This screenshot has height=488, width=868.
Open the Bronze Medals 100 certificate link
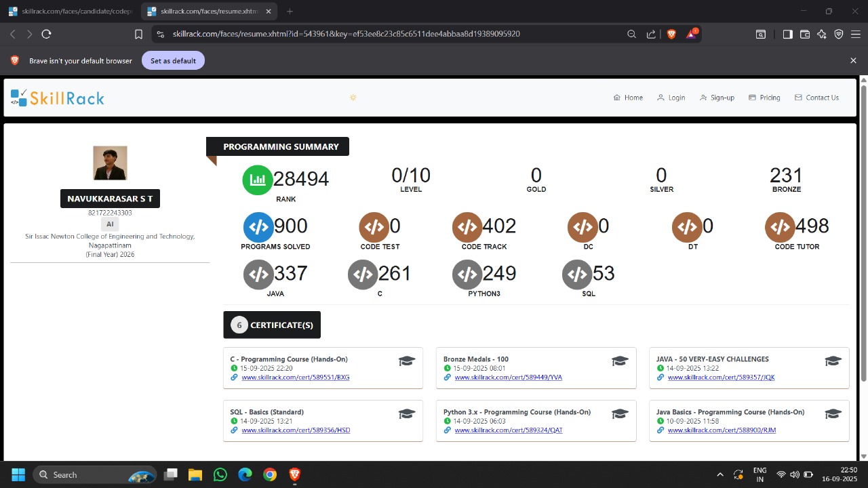coord(509,377)
